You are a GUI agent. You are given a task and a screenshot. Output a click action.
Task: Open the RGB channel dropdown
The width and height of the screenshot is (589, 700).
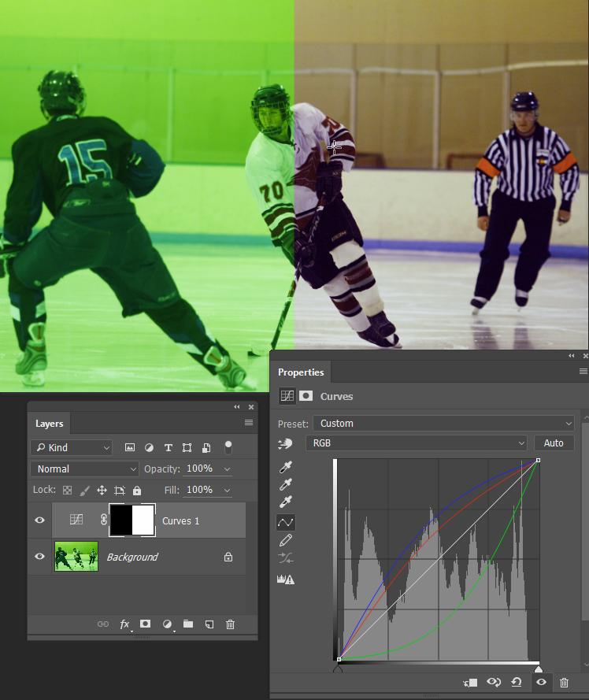[x=417, y=443]
